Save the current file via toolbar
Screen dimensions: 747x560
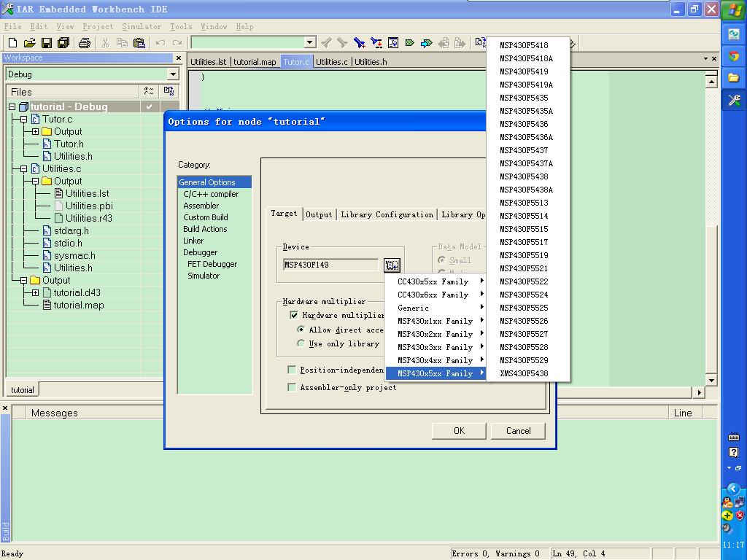[46, 43]
